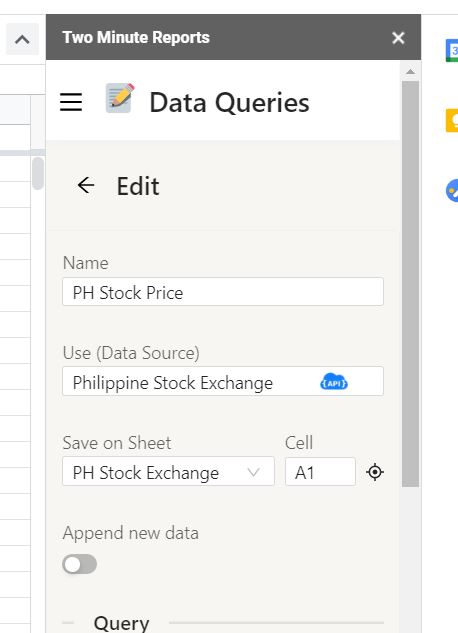This screenshot has height=633, width=458.
Task: Click the spreadsheet vertical scrollbar handle
Action: [38, 173]
